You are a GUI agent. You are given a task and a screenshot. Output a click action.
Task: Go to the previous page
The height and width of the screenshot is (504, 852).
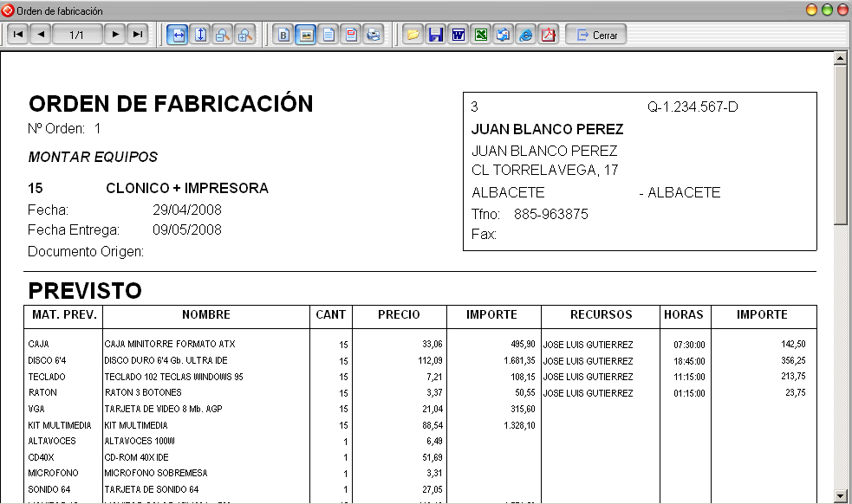(41, 36)
